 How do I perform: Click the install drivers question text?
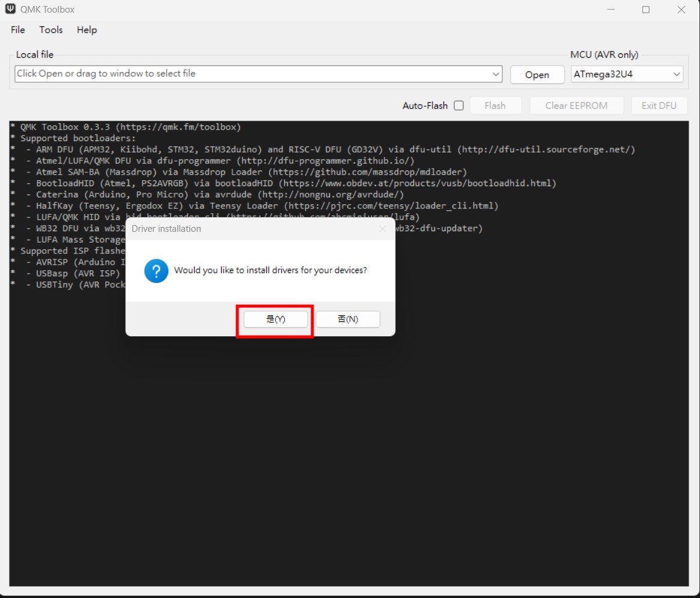pyautogui.click(x=270, y=270)
